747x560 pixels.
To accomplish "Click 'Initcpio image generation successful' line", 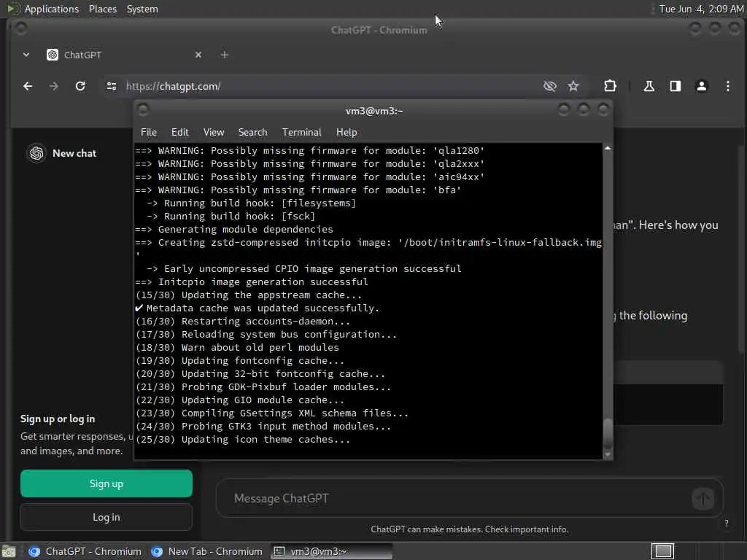I will click(252, 282).
